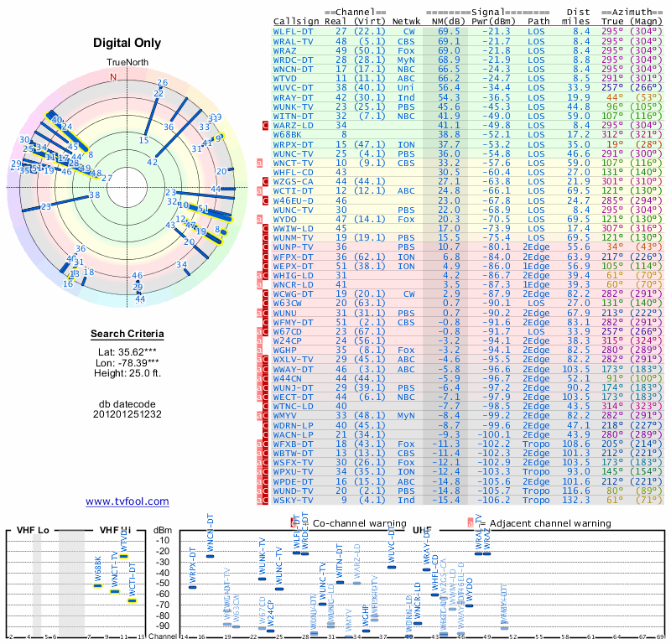Click the 'Netwk' column header

click(406, 22)
